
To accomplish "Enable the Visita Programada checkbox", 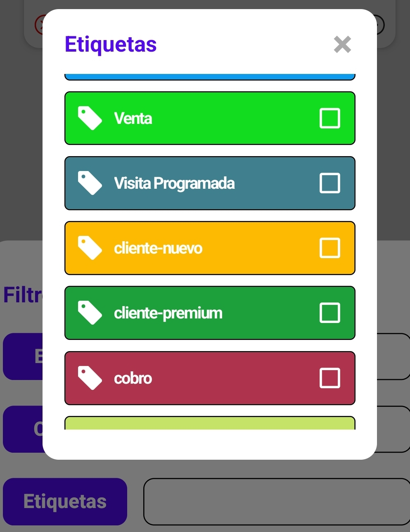I will tap(329, 183).
